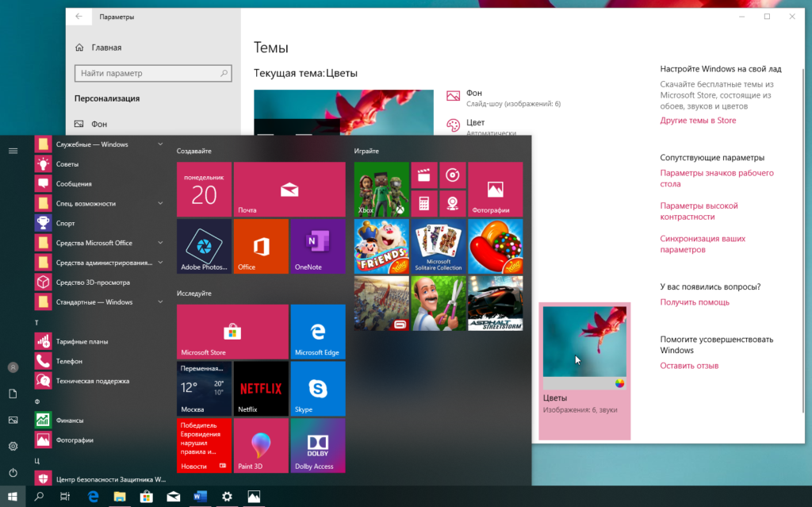Image resolution: width=812 pixels, height=507 pixels.
Task: Open the Xbox tile
Action: pyautogui.click(x=381, y=189)
